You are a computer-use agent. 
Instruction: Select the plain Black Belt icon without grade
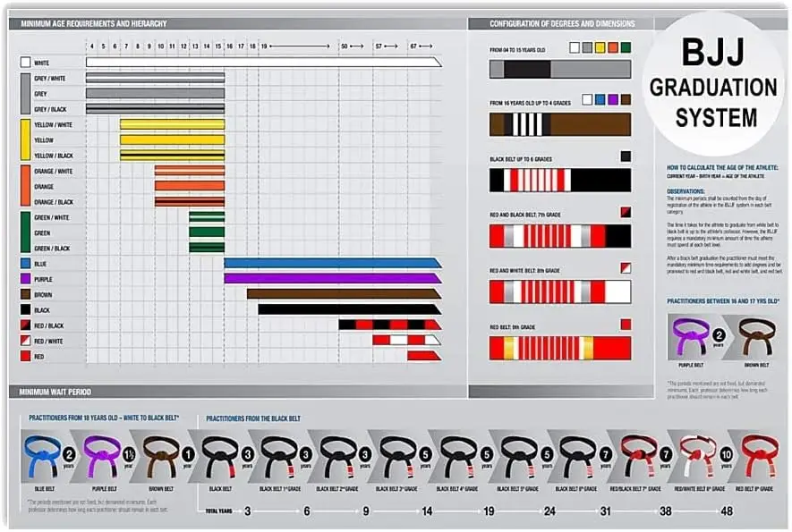[x=219, y=457]
